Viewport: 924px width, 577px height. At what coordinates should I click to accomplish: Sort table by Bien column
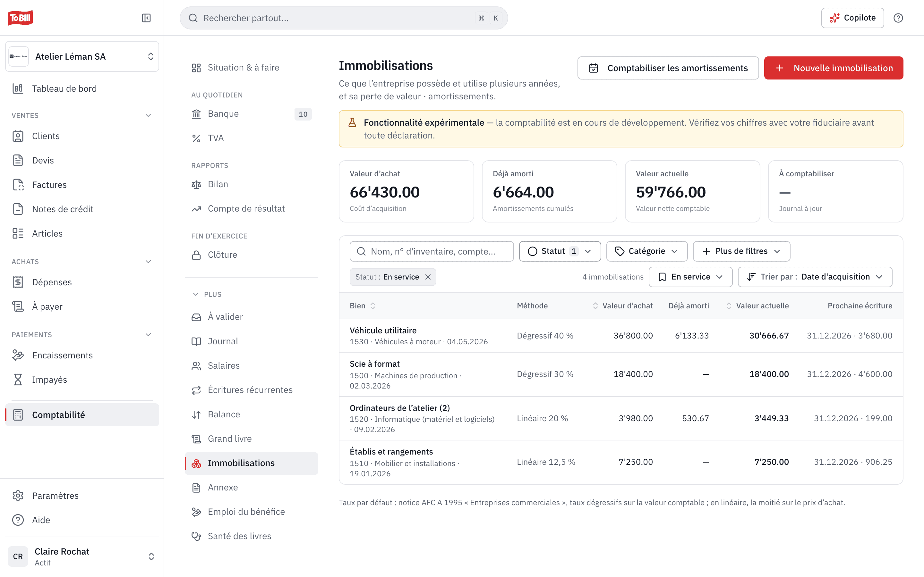(x=362, y=306)
